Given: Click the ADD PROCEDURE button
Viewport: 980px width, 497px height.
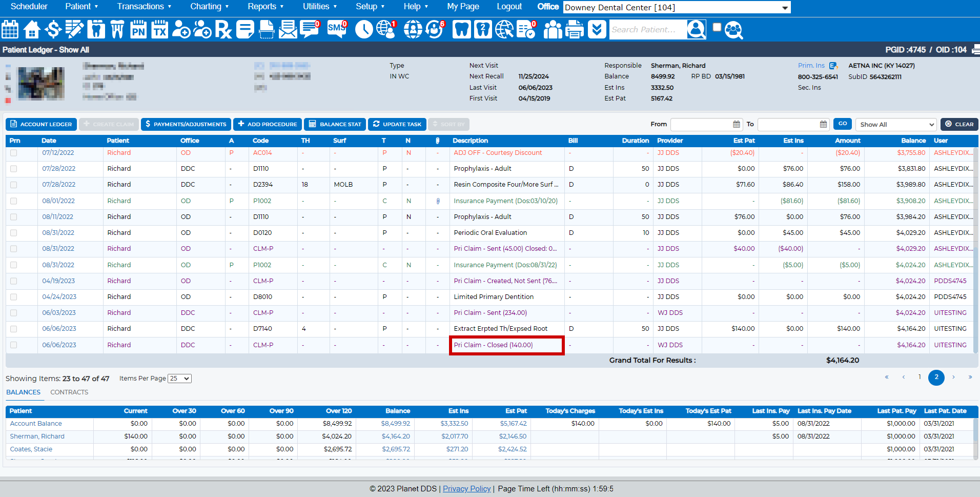Looking at the screenshot, I should [268, 124].
